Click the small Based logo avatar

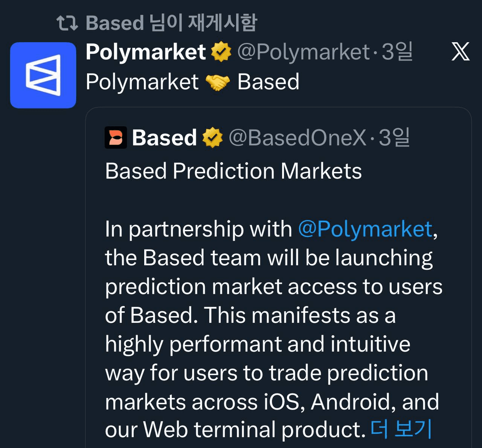coord(116,138)
